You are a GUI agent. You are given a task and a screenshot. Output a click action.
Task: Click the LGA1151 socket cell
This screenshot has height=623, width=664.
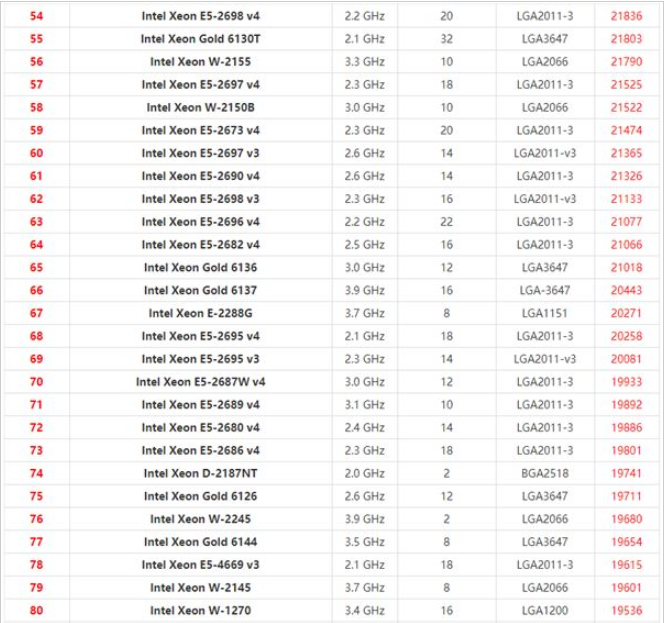click(545, 313)
